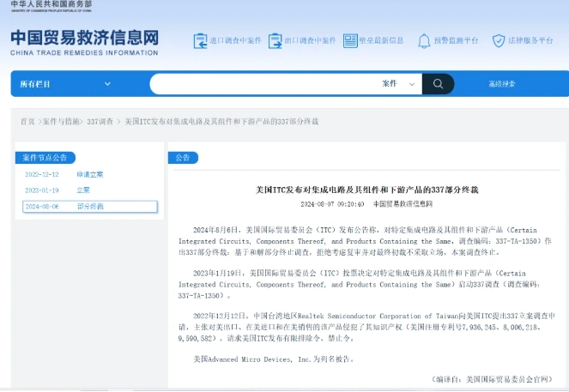
Task: Click the text 美国Advanced Micro Devices, Inc.为列名被告
Action: (273, 359)
